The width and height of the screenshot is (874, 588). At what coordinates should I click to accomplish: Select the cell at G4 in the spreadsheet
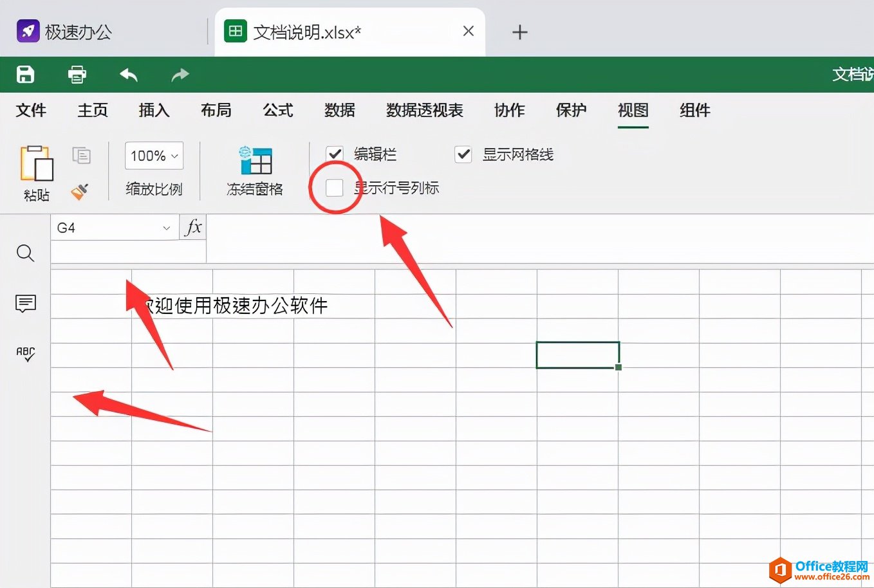tap(577, 354)
